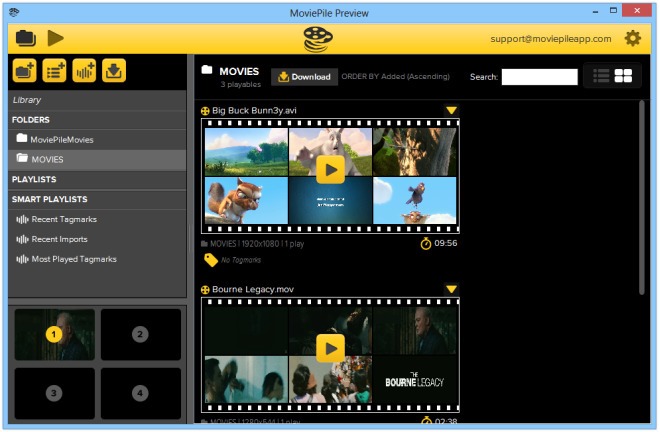This screenshot has height=432, width=660.
Task: Click the "3 playables" count text
Action: 241,85
